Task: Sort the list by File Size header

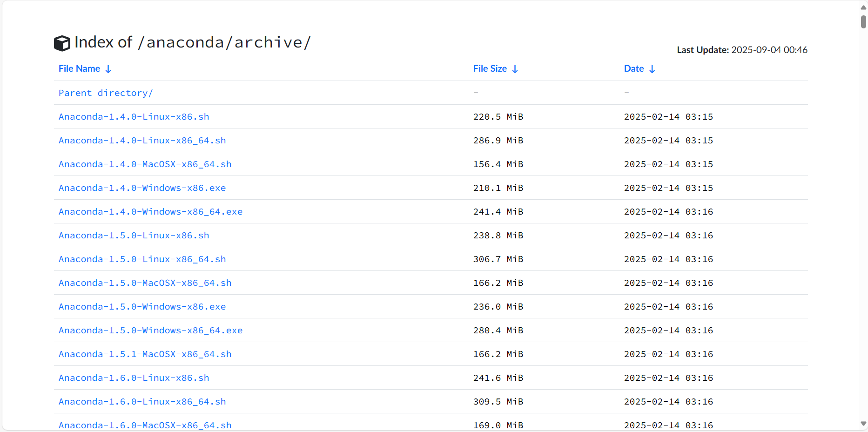Action: (490, 69)
